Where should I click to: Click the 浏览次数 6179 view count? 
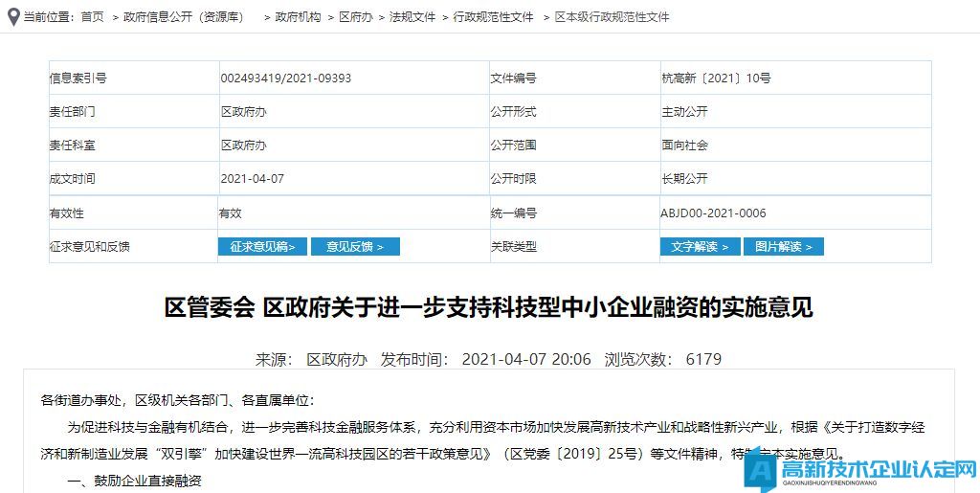[662, 360]
